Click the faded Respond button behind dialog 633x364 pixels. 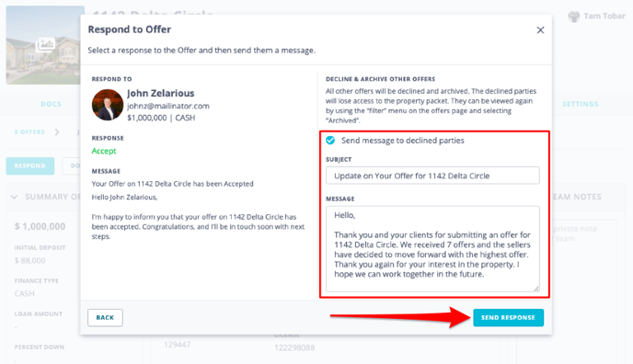tap(29, 166)
